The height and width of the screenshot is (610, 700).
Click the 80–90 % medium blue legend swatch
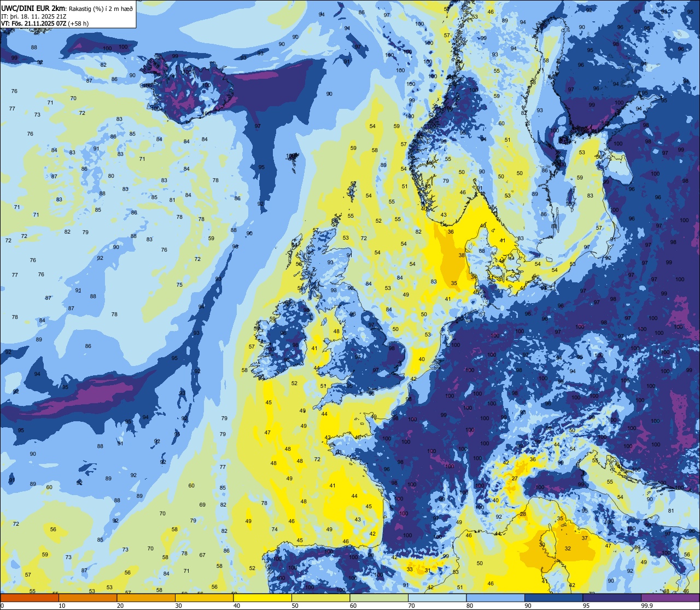pos(495,597)
